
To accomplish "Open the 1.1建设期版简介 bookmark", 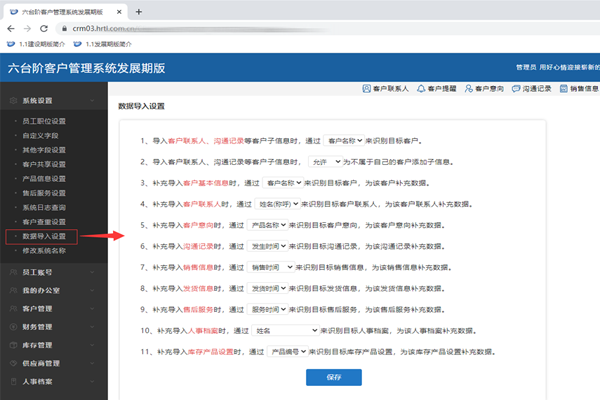I will click(36, 44).
